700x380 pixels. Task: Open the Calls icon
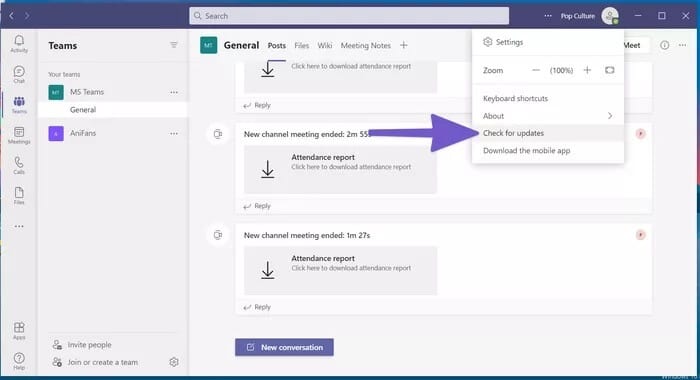click(x=19, y=165)
